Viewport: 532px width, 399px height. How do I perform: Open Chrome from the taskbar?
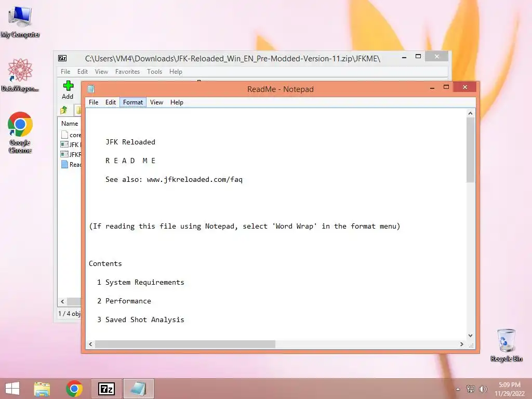point(74,389)
